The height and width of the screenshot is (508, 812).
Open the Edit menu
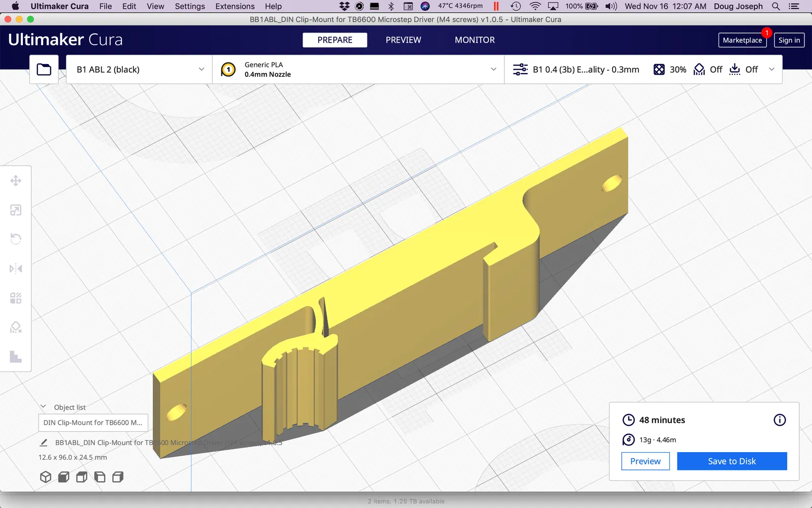point(129,6)
